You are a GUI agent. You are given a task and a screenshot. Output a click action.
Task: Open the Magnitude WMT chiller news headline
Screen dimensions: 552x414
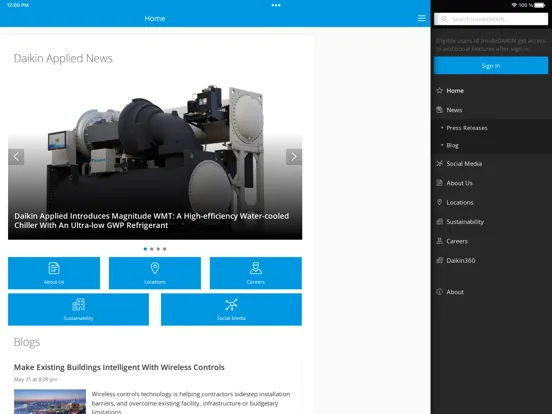[152, 220]
